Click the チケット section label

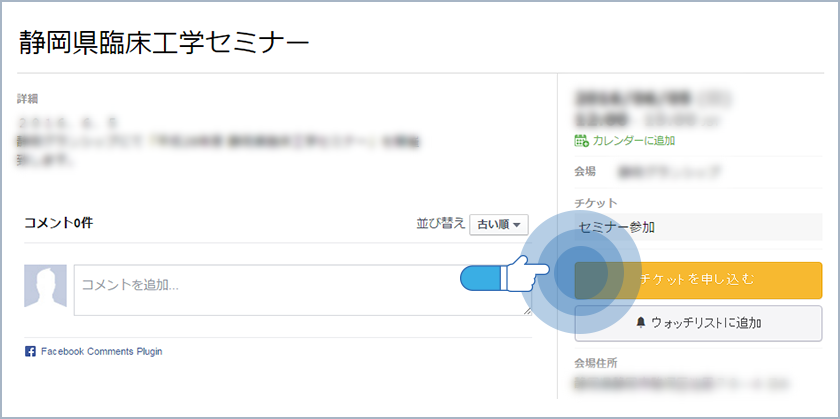click(x=596, y=203)
